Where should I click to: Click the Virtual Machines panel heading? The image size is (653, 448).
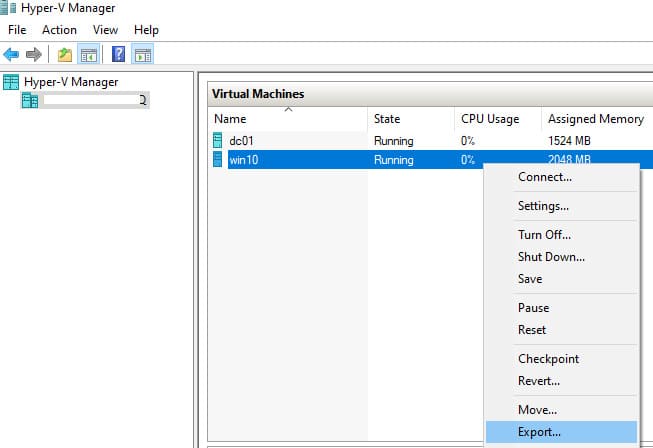pos(258,94)
